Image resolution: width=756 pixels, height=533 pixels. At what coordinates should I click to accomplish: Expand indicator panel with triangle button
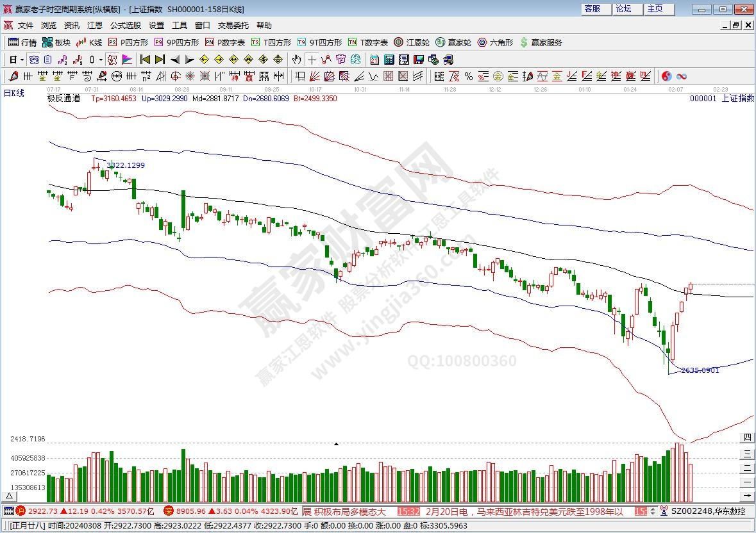coord(10,496)
